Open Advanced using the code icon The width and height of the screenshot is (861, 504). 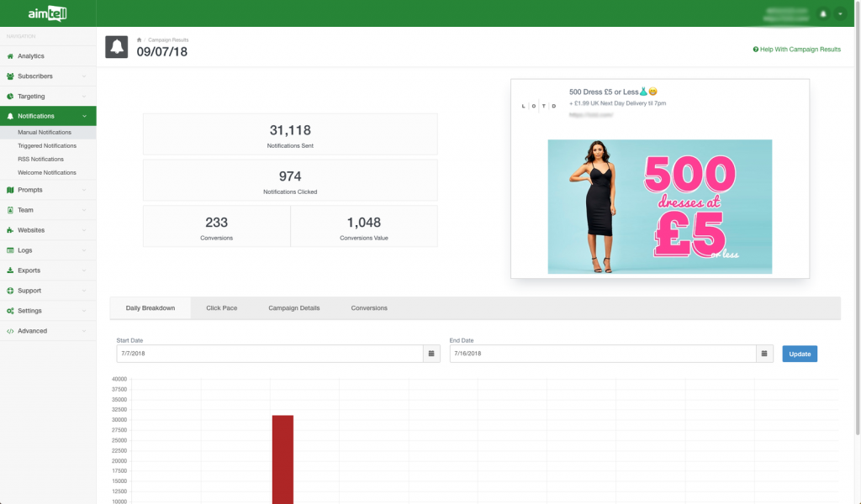12,331
